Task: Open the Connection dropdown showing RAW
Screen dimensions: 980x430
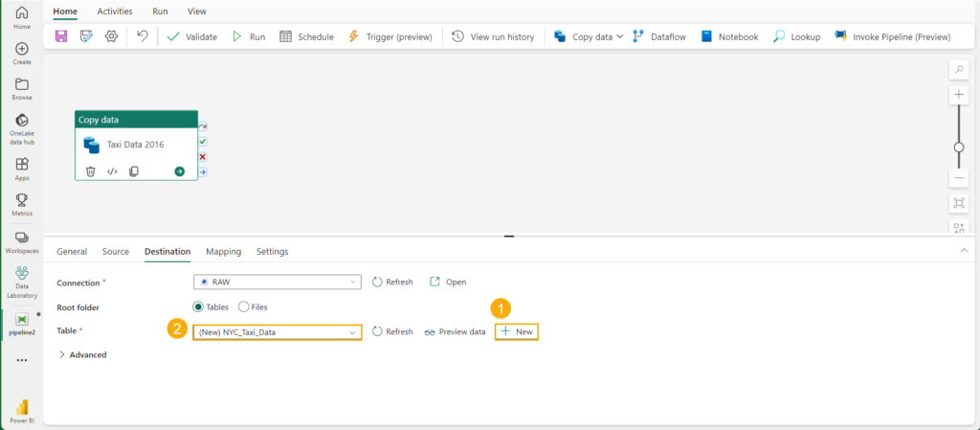Action: pyautogui.click(x=277, y=283)
